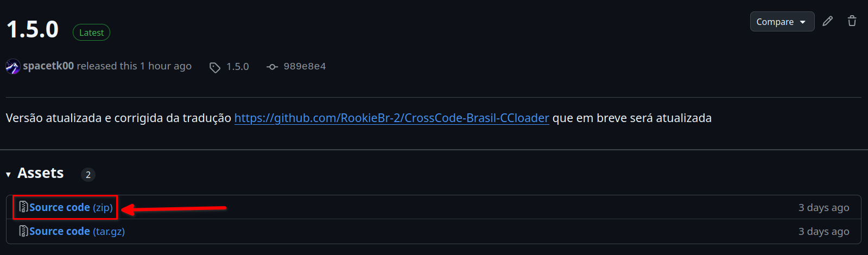Open the Compare dropdown

[782, 22]
